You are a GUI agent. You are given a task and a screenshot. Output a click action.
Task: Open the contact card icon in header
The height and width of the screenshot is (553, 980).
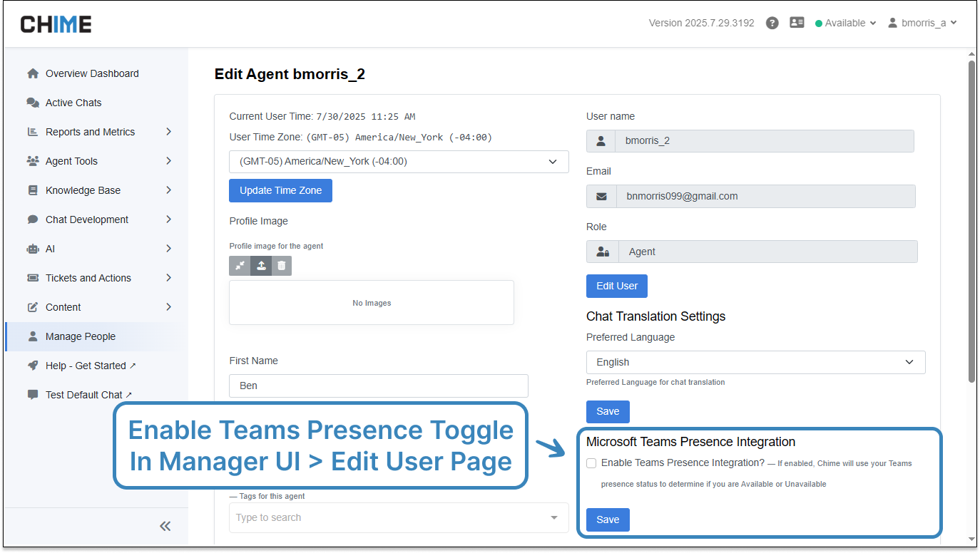coord(797,23)
